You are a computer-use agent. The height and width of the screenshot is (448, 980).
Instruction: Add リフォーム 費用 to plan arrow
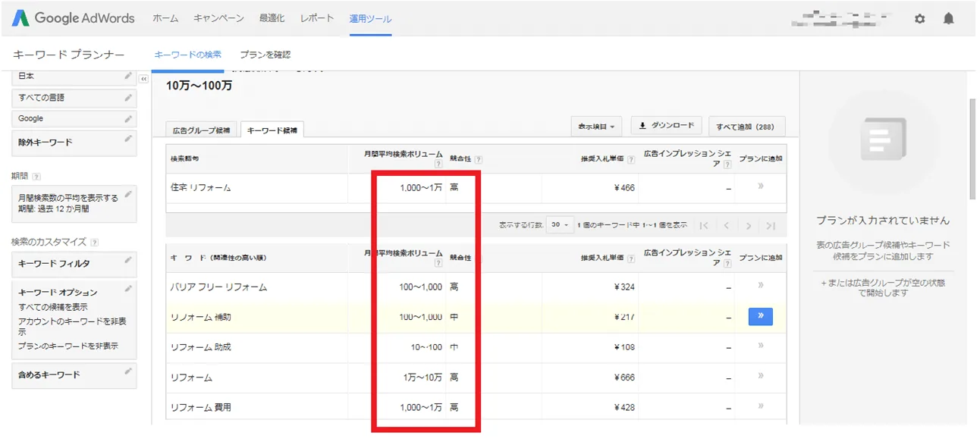point(760,406)
